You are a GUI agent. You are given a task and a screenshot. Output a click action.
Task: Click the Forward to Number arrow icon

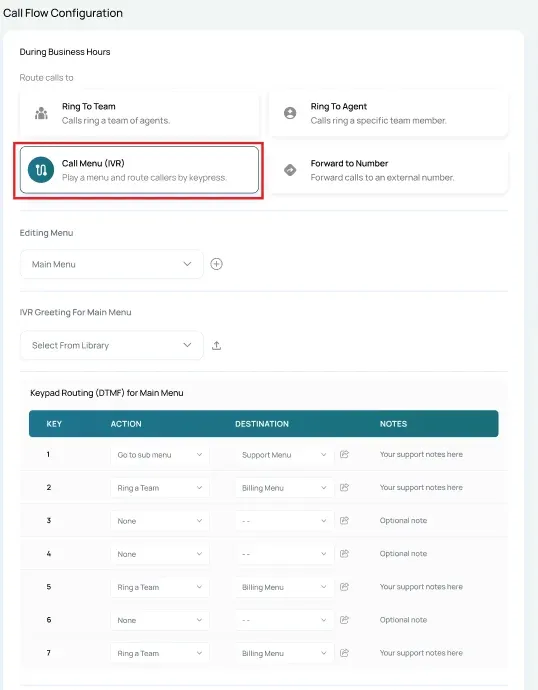(x=290, y=170)
